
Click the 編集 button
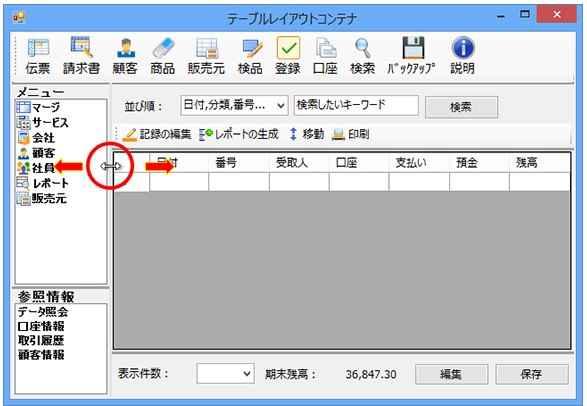pyautogui.click(x=451, y=374)
